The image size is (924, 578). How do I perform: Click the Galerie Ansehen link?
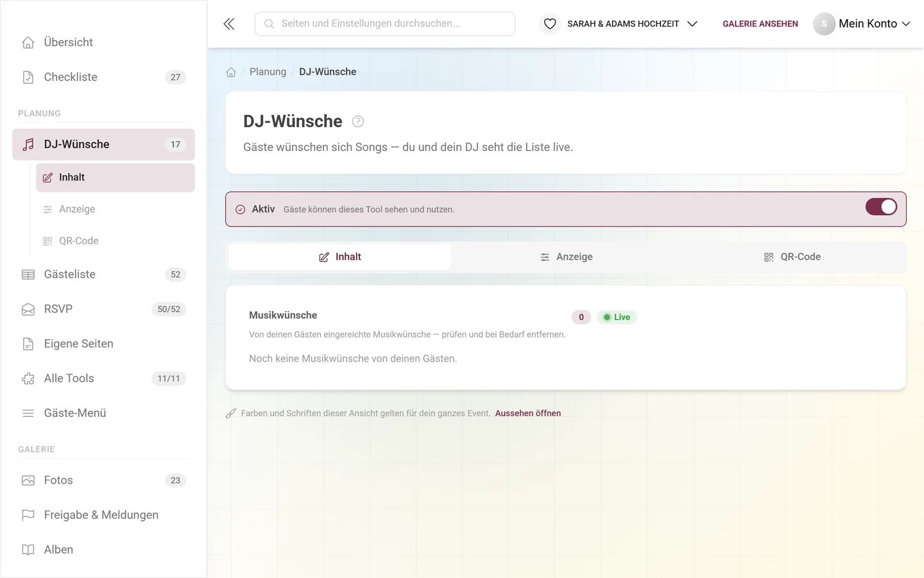coord(760,24)
